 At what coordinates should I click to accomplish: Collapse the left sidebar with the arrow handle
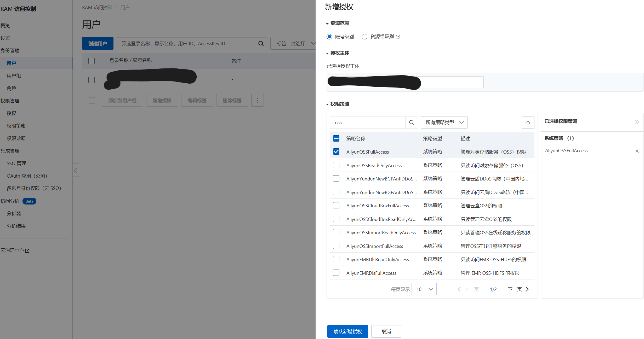pos(76,170)
